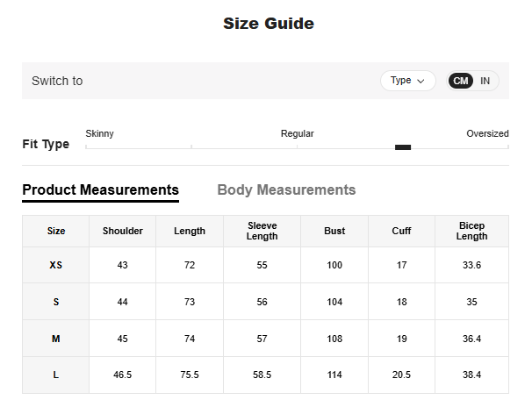This screenshot has height=400, width=532.
Task: Click the Bicep Length column header
Action: pyautogui.click(x=471, y=232)
